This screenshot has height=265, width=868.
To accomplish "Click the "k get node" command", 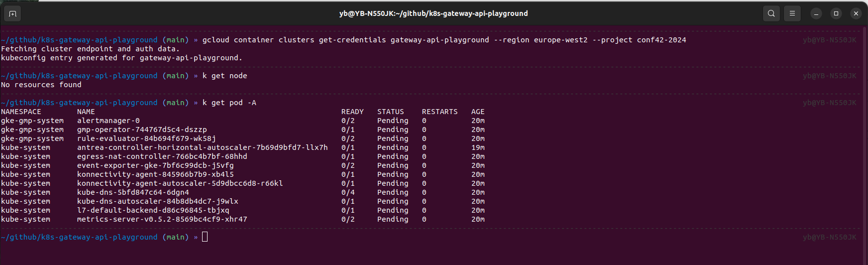I will [x=225, y=76].
